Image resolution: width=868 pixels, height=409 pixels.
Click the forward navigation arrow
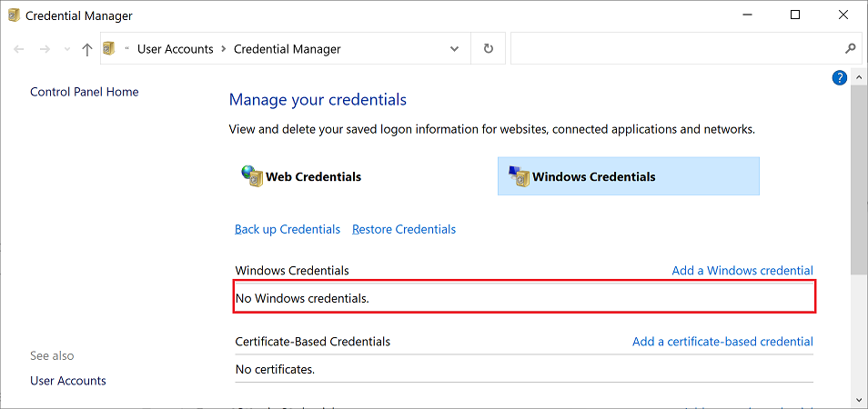pos(45,49)
